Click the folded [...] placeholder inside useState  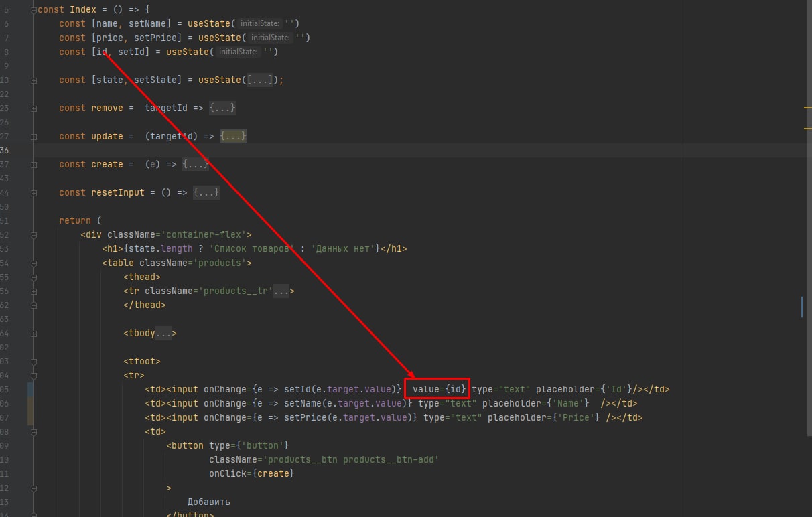(x=259, y=80)
